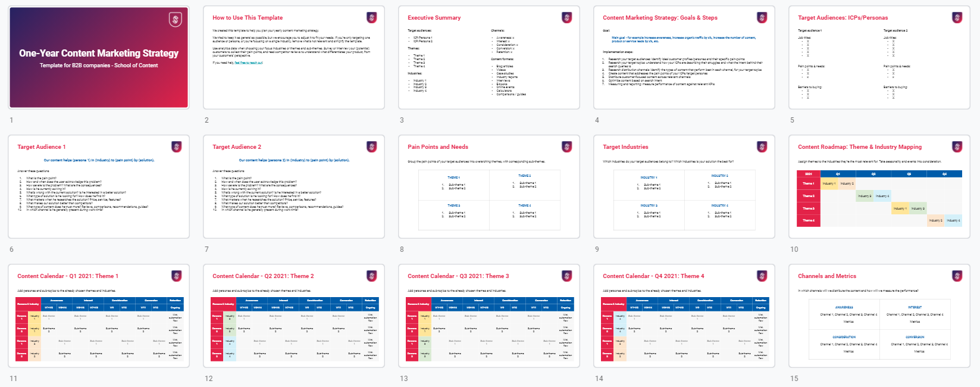Select the Target Audience 2 slide
The width and height of the screenshot is (980, 387).
tap(294, 187)
